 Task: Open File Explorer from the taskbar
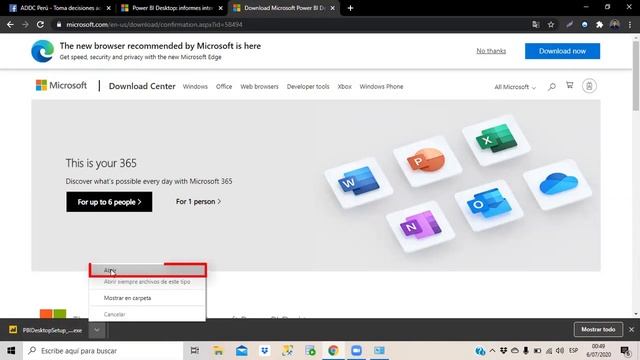218,351
